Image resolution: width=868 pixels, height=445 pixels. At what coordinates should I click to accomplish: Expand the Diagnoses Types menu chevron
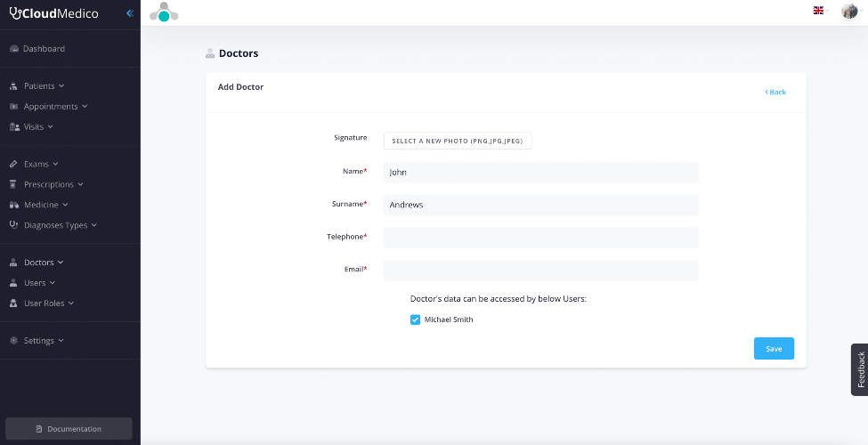click(x=94, y=225)
